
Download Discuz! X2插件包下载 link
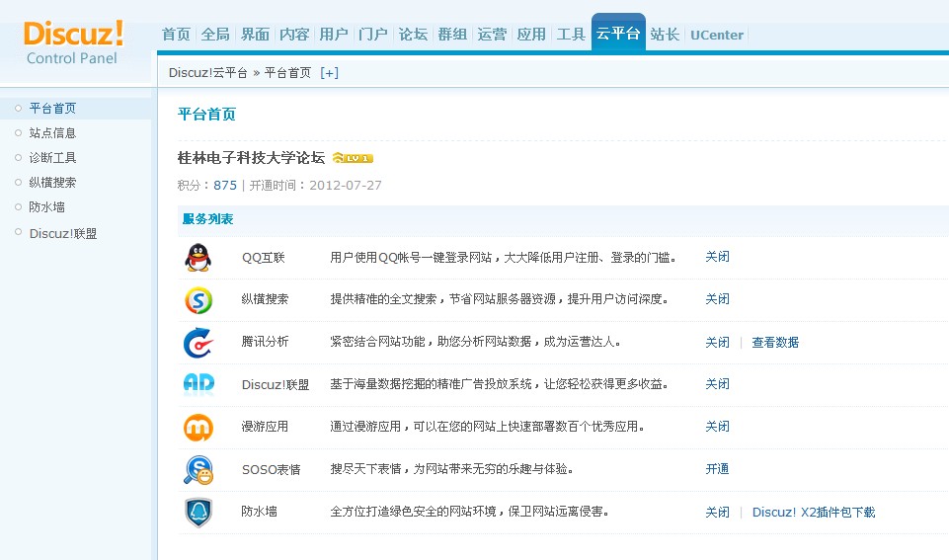click(x=814, y=513)
